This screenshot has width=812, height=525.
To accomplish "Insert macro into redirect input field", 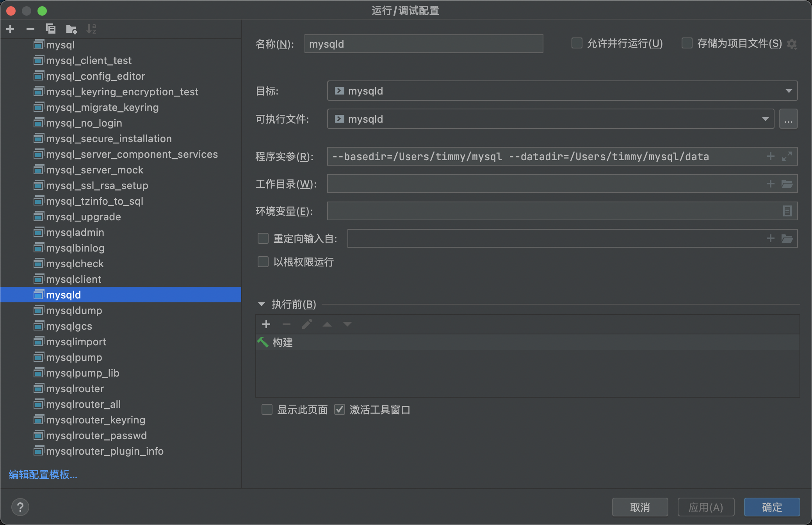I will point(771,238).
